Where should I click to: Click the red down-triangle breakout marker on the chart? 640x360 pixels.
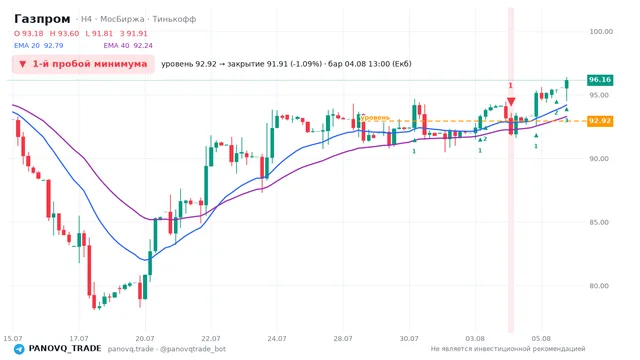tap(511, 101)
